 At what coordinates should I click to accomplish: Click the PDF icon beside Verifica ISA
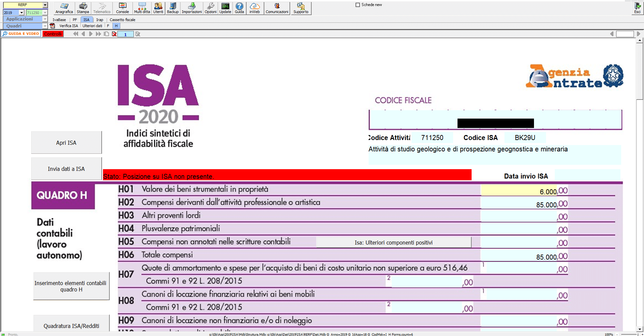coord(52,26)
